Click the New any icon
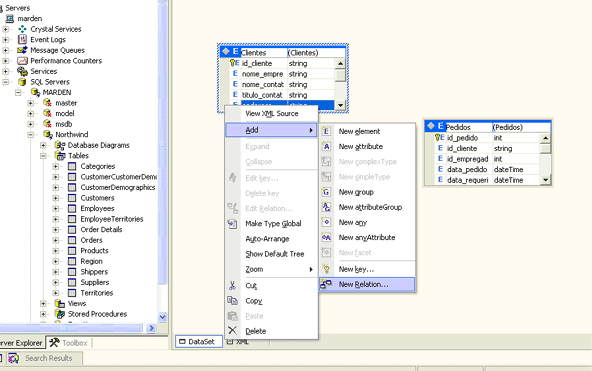This screenshot has width=592, height=371. pyautogui.click(x=326, y=222)
